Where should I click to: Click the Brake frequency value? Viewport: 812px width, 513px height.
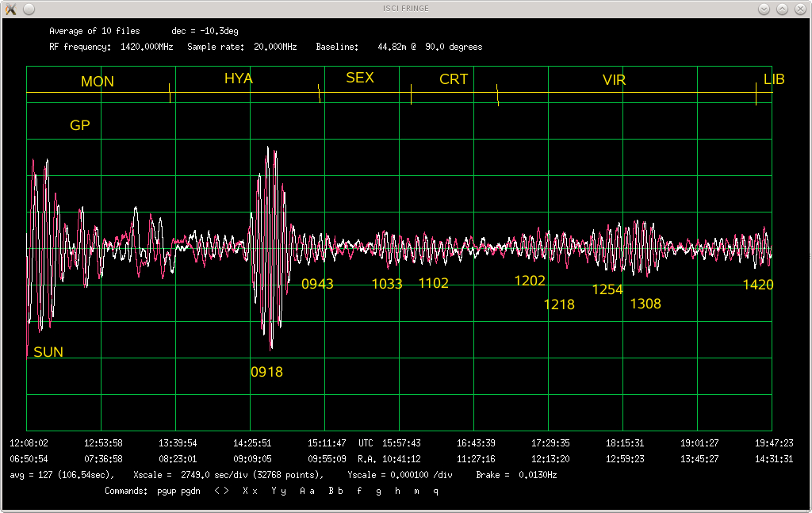click(x=538, y=475)
